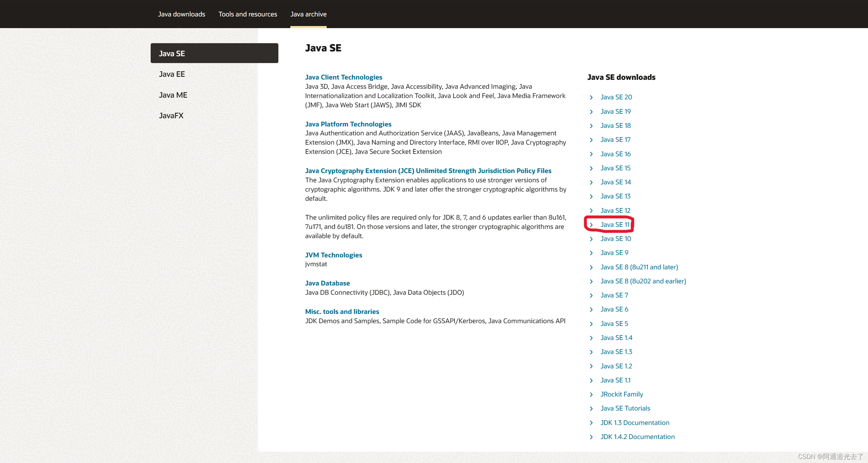Select the Java archive tab
The image size is (868, 463).
309,14
